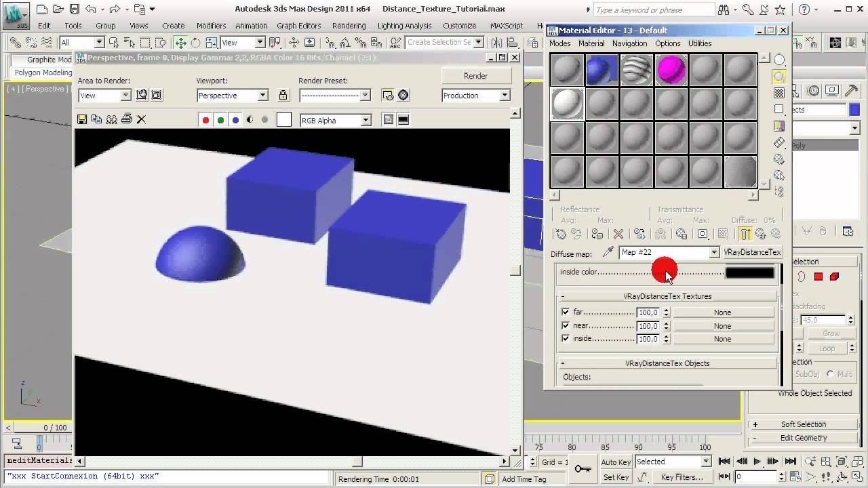Open the Graph Editors menu
Viewport: 868px width, 488px height.
click(298, 26)
